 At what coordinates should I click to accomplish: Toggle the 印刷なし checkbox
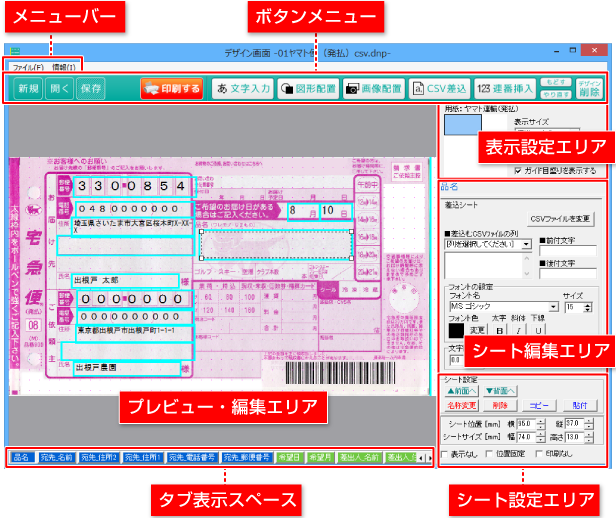pyautogui.click(x=539, y=454)
